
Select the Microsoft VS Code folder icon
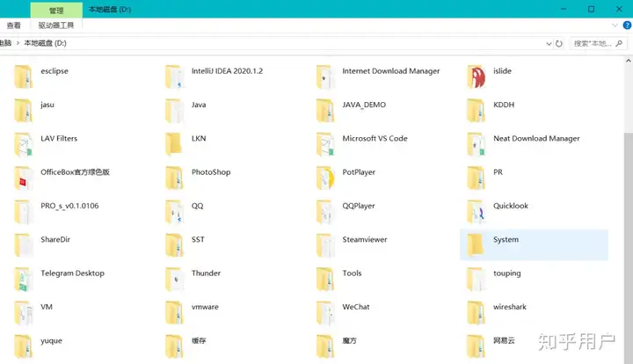(x=325, y=144)
